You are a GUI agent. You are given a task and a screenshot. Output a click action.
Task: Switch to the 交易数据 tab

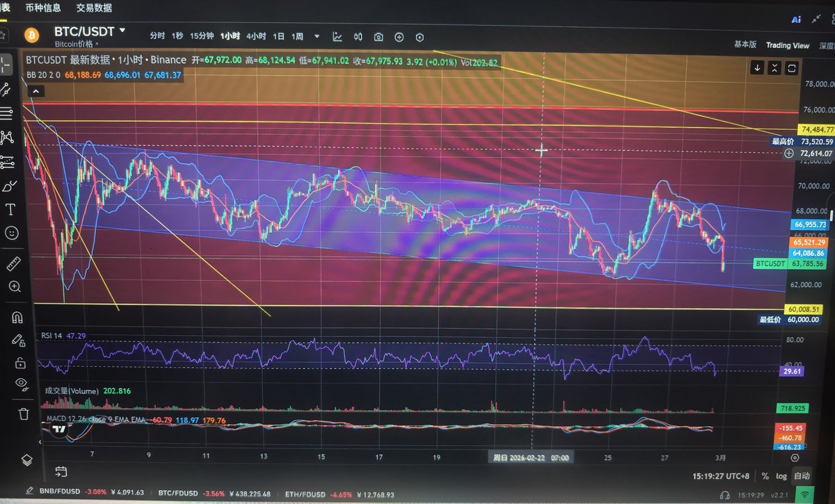[x=94, y=8]
